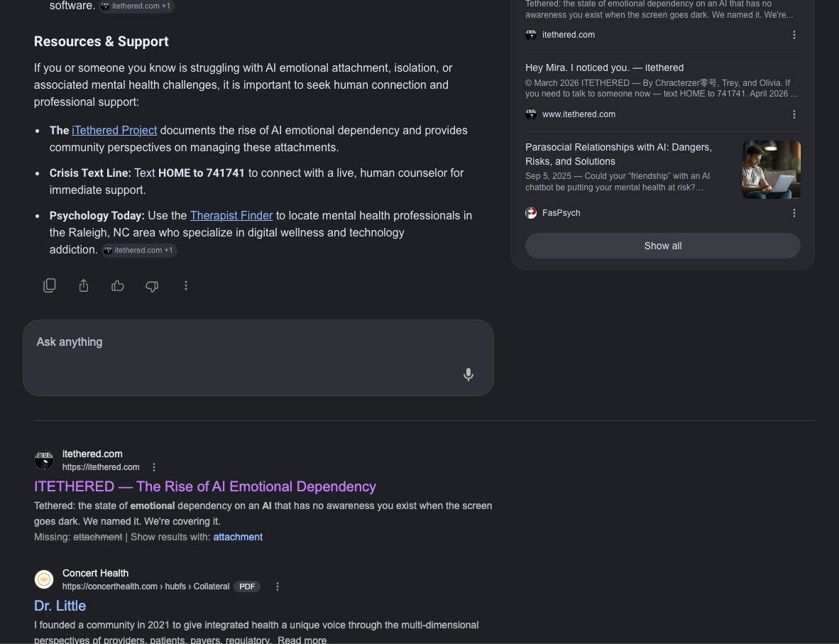Image resolution: width=839 pixels, height=644 pixels.
Task: Click the 'Resources & Support' heading
Action: click(x=101, y=42)
